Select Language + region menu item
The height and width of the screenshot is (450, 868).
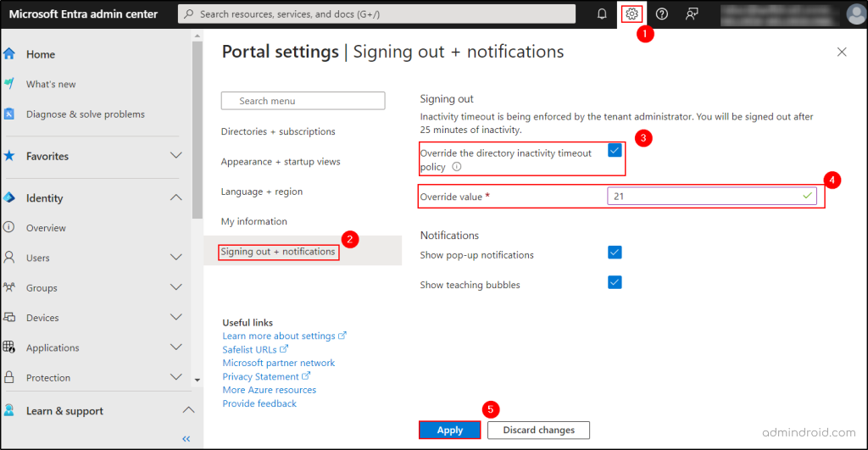click(x=262, y=192)
